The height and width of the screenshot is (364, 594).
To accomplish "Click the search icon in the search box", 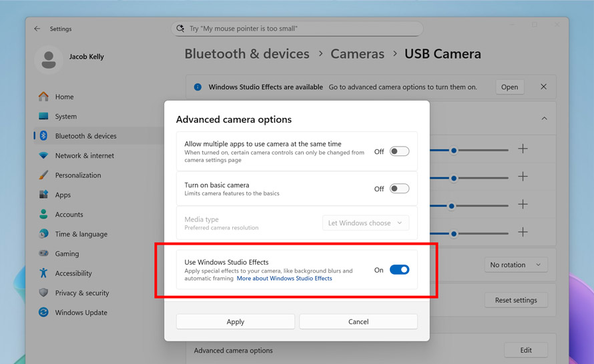I will [x=180, y=29].
